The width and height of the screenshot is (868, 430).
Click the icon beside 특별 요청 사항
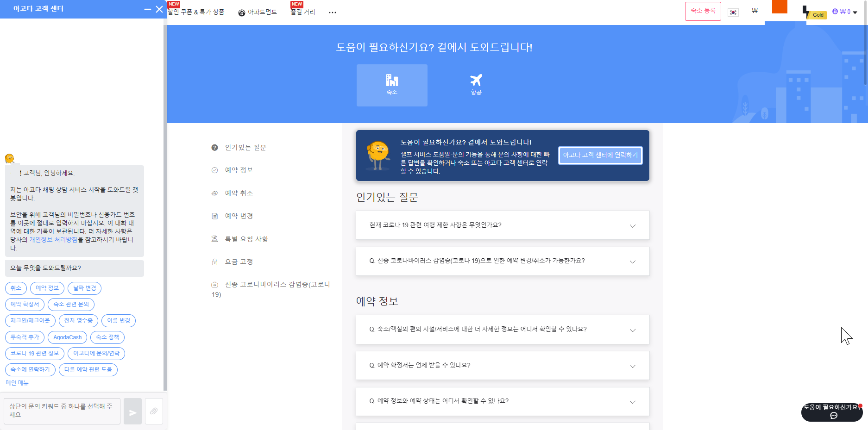coord(214,239)
